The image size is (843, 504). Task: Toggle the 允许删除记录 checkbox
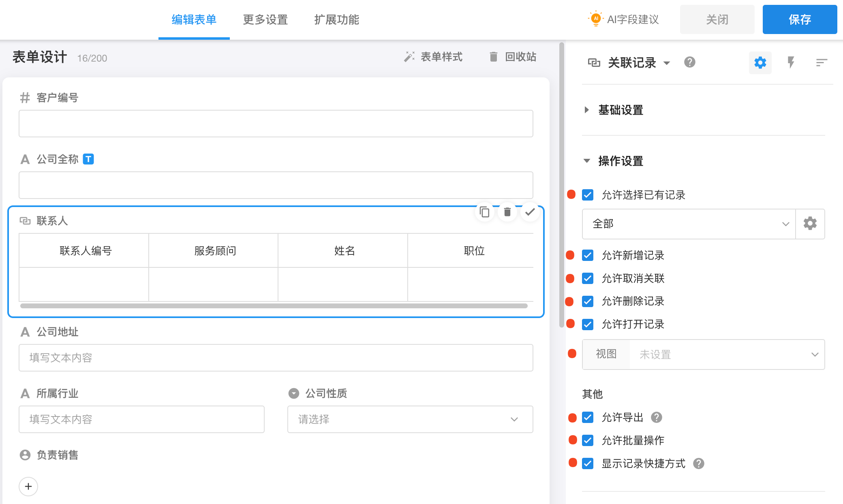(x=588, y=301)
